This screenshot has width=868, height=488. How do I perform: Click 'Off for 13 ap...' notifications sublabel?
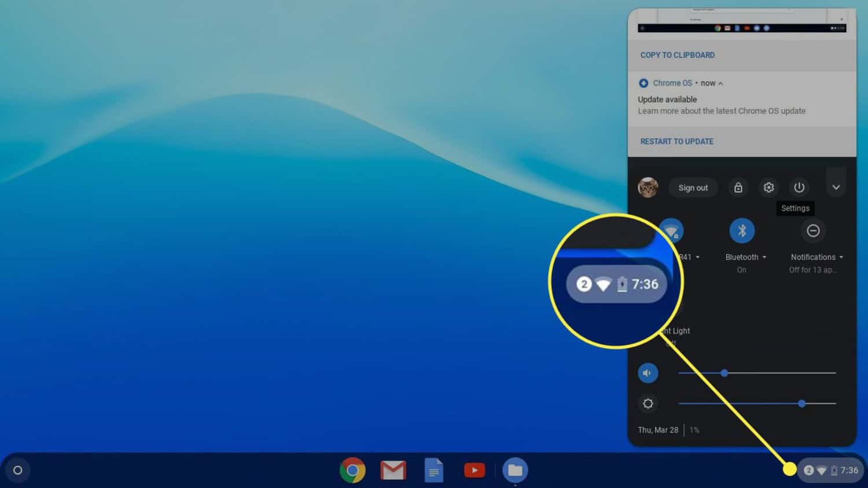click(813, 270)
